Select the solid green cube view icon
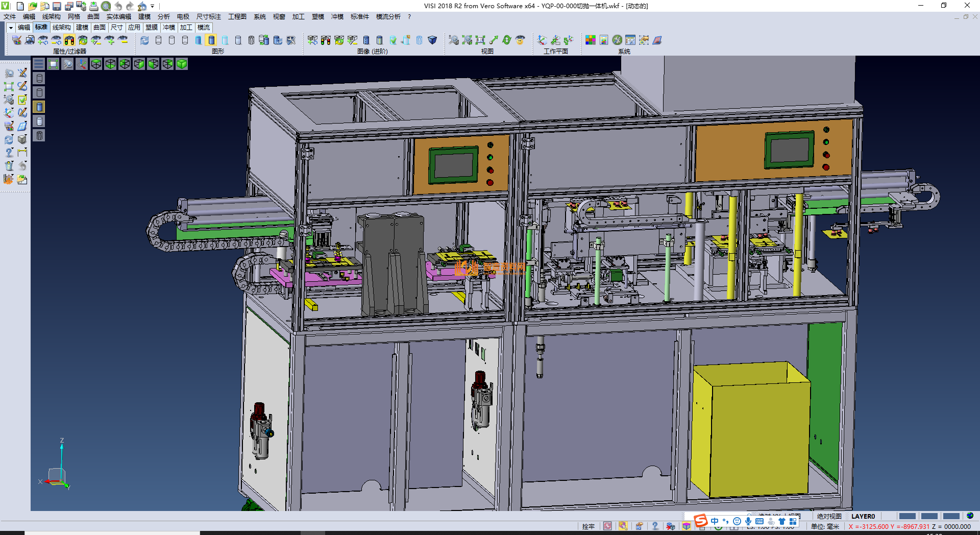Screen dimensions: 980x535 pyautogui.click(x=182, y=64)
